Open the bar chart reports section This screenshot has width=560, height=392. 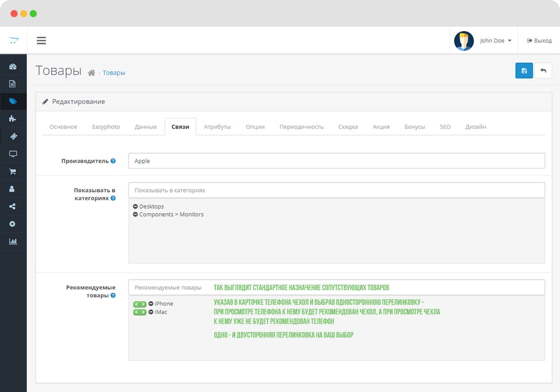coord(13,241)
